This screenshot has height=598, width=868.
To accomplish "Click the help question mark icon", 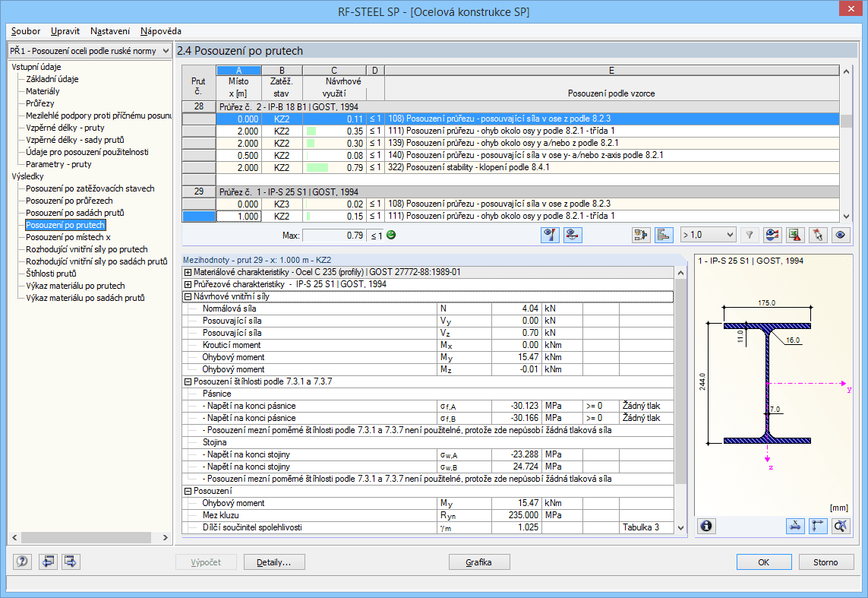I will click(x=22, y=562).
